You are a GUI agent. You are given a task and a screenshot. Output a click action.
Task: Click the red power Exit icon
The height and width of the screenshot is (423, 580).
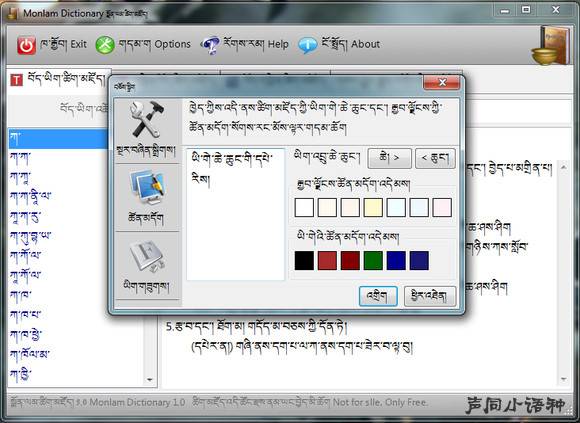tap(26, 45)
